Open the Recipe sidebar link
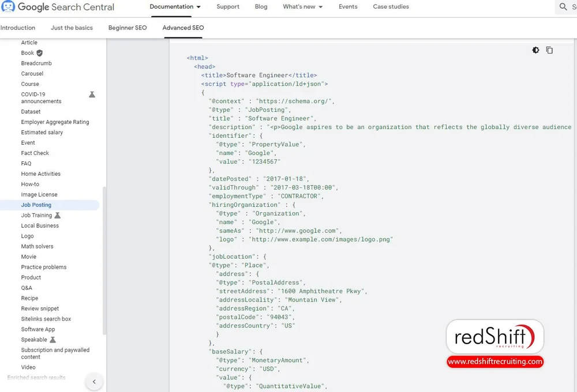Image resolution: width=577 pixels, height=392 pixels. click(29, 298)
